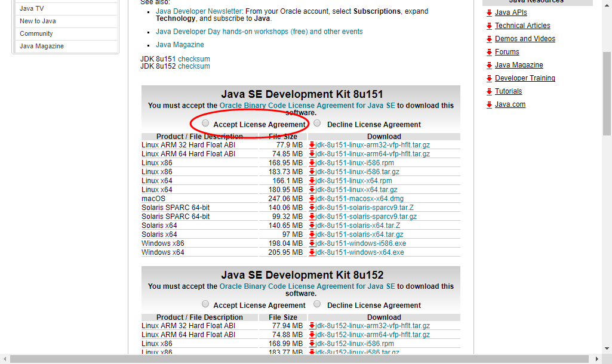Click red arrow icon beside Developer Training

tap(489, 79)
